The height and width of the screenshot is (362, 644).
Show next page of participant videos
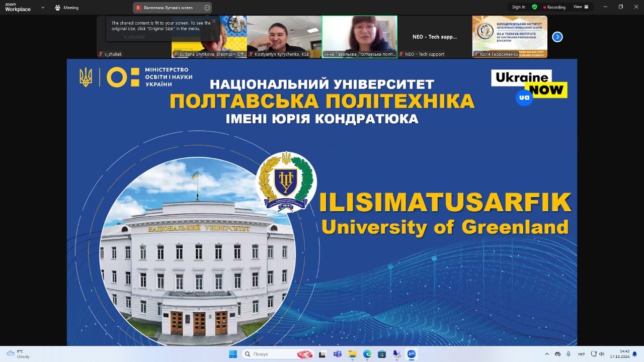[557, 37]
